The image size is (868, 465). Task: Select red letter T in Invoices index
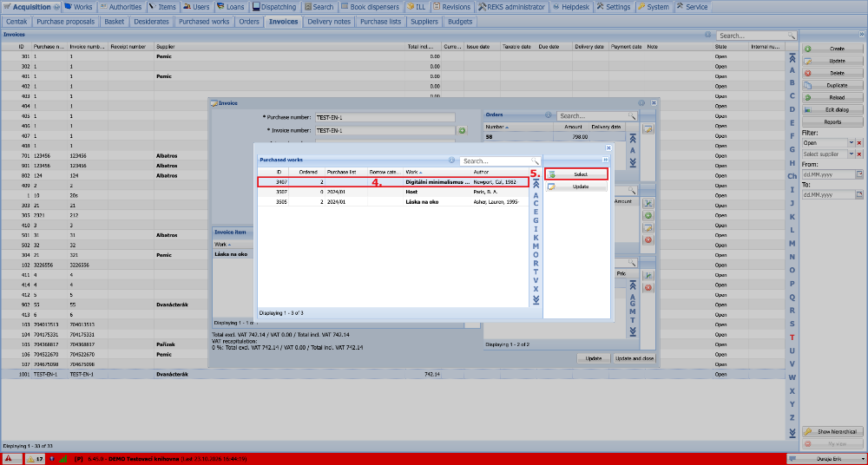792,337
